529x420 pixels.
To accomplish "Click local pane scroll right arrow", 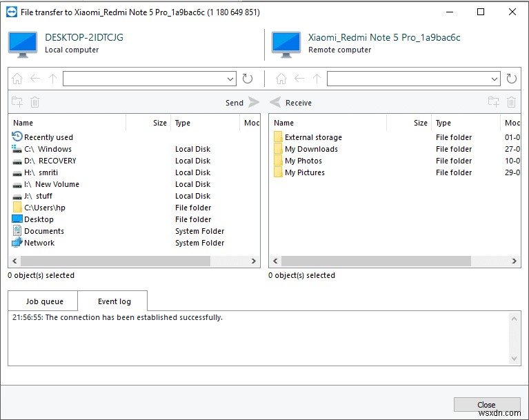I will 254,261.
